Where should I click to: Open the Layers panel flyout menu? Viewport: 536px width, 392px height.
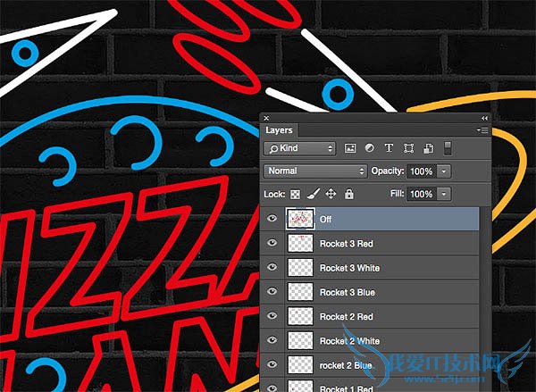click(482, 130)
